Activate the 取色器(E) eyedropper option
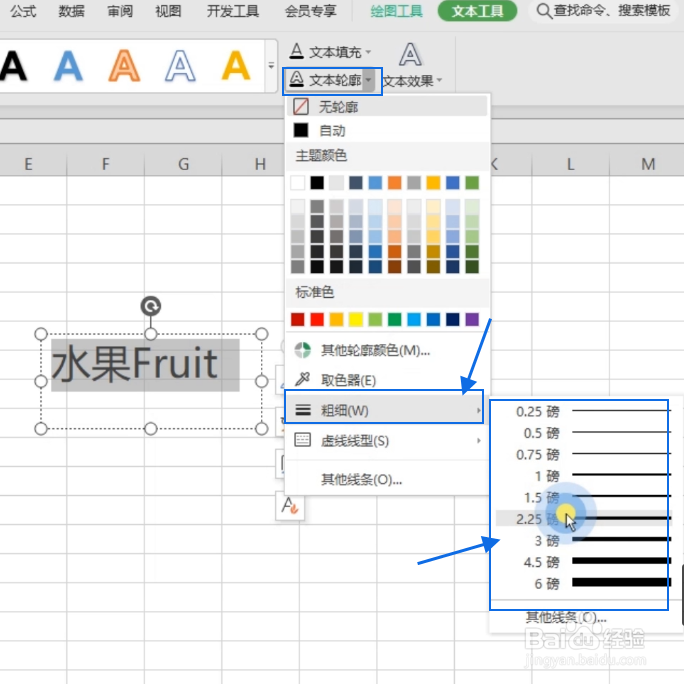 387,380
